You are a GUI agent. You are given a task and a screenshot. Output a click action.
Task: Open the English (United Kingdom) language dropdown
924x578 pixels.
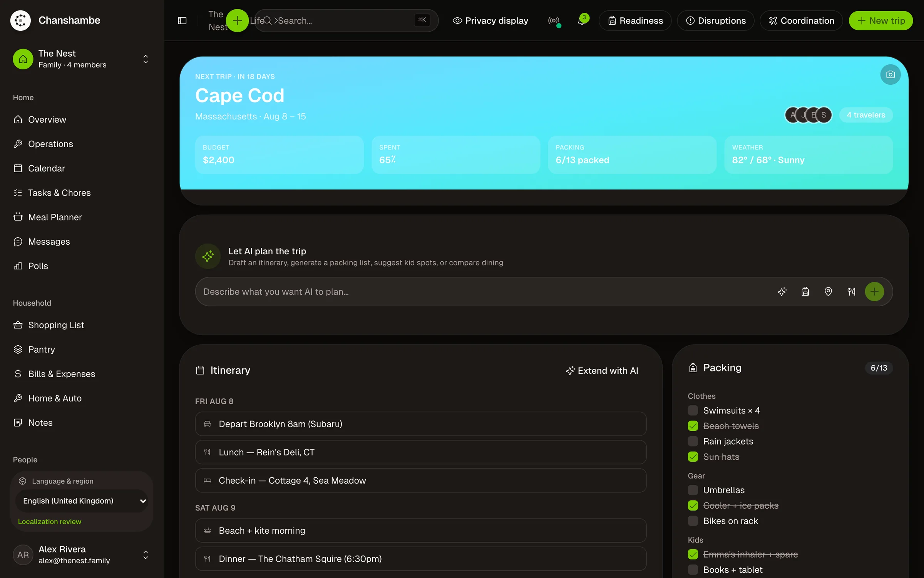(x=82, y=501)
